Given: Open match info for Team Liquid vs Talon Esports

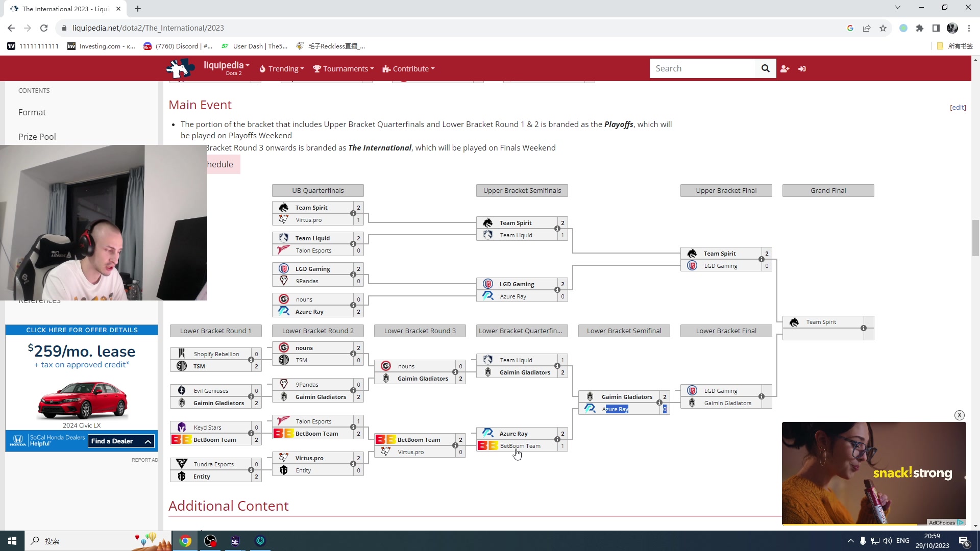Looking at the screenshot, I should [x=353, y=244].
